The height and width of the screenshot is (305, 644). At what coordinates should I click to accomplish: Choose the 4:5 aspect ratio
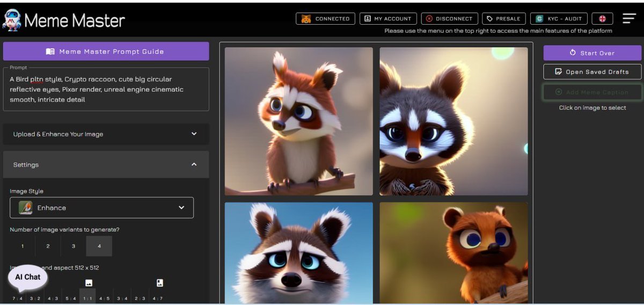tap(105, 298)
